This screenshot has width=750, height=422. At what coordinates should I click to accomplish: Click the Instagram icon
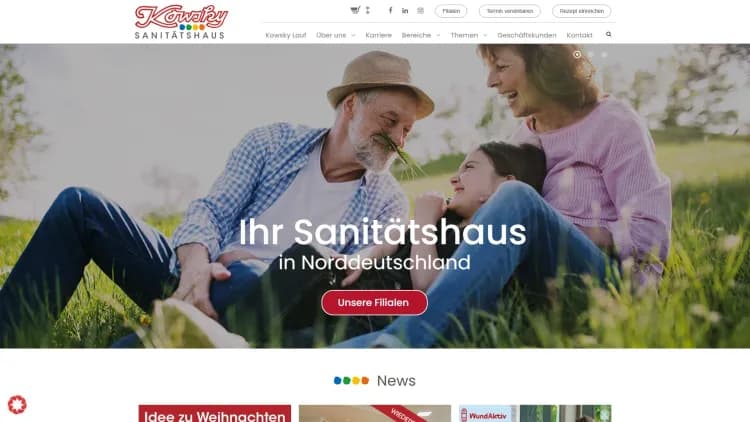pyautogui.click(x=420, y=11)
